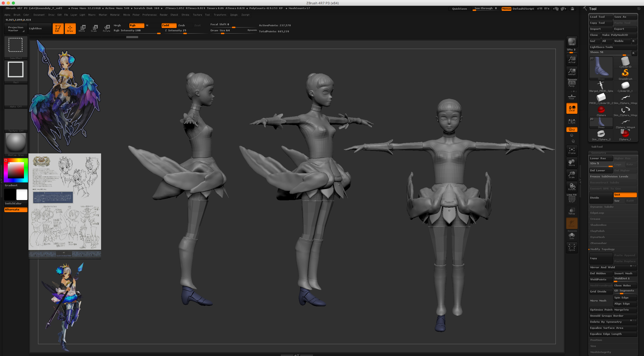Expand the Crease section
This screenshot has width=644, height=356.
595,219
